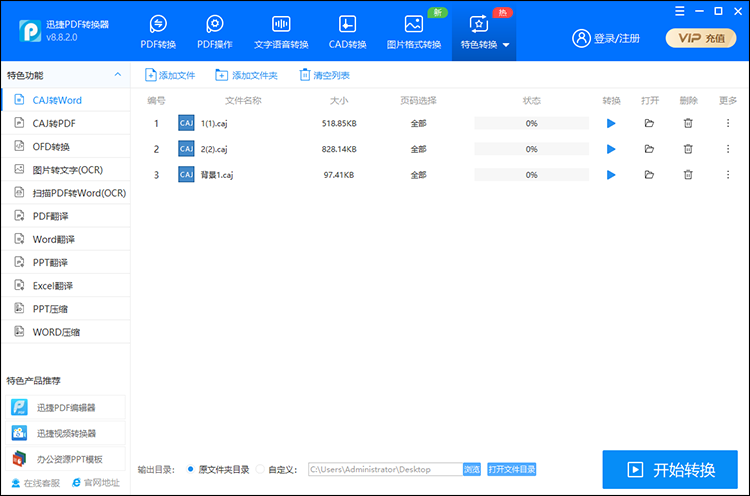Click 全部 page selection for 1(1).caj
Viewport: 750px width, 496px height.
point(418,123)
